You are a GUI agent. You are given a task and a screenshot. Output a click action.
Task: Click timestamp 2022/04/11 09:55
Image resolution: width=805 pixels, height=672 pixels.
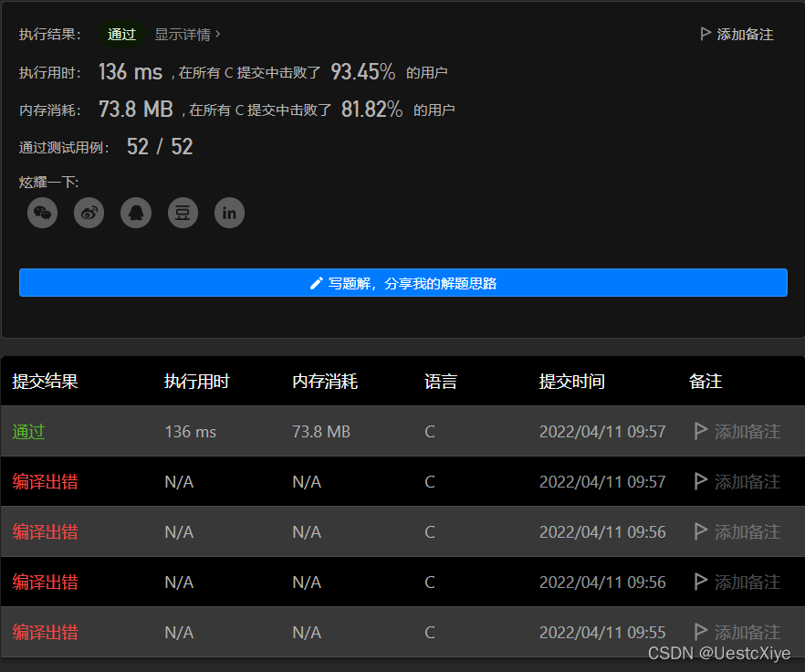coord(602,632)
